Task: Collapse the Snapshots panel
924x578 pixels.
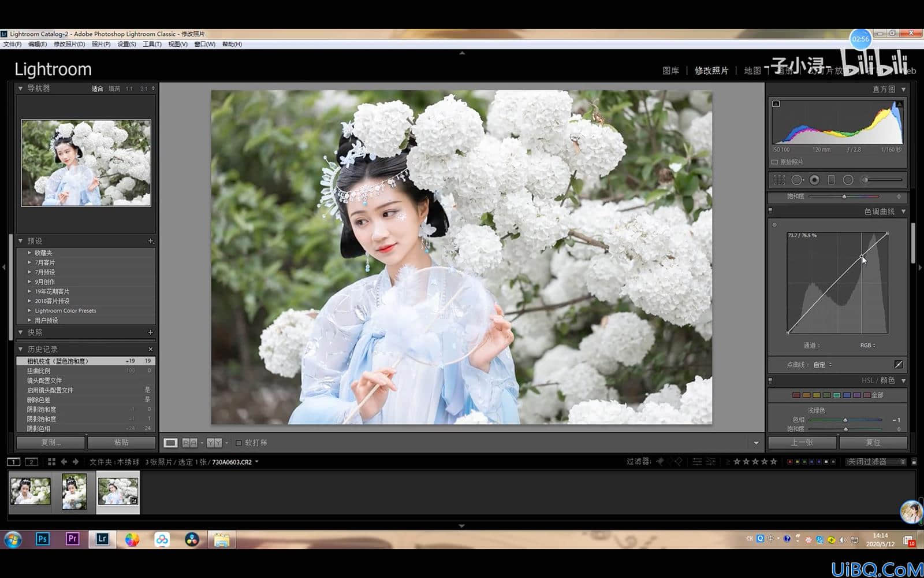Action: [x=21, y=332]
